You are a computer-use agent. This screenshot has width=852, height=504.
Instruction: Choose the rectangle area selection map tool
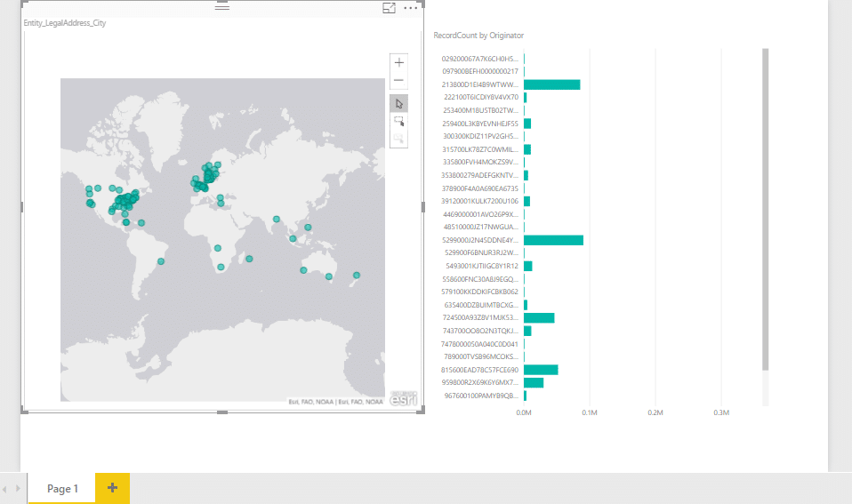pos(399,121)
